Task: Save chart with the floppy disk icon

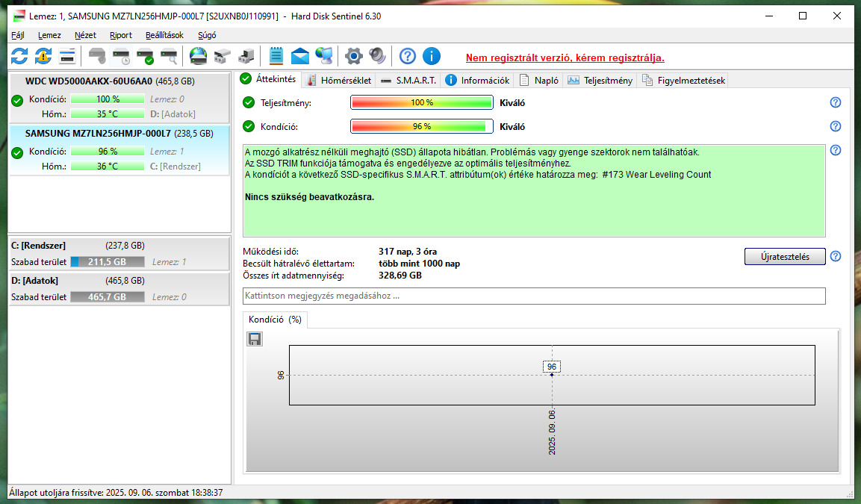Action: (x=254, y=339)
